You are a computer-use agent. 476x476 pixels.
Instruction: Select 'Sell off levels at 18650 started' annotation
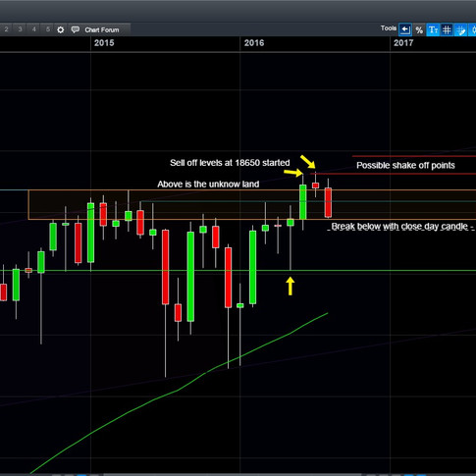[230, 163]
